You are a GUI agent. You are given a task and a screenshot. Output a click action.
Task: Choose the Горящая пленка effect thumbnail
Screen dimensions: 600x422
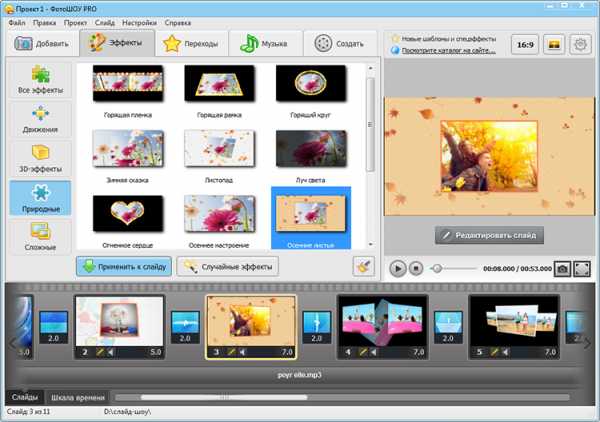[128, 83]
